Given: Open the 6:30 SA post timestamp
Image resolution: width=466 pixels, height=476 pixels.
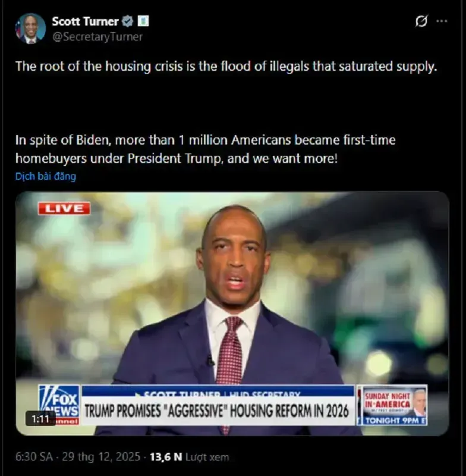Looking at the screenshot, I should pos(34,457).
